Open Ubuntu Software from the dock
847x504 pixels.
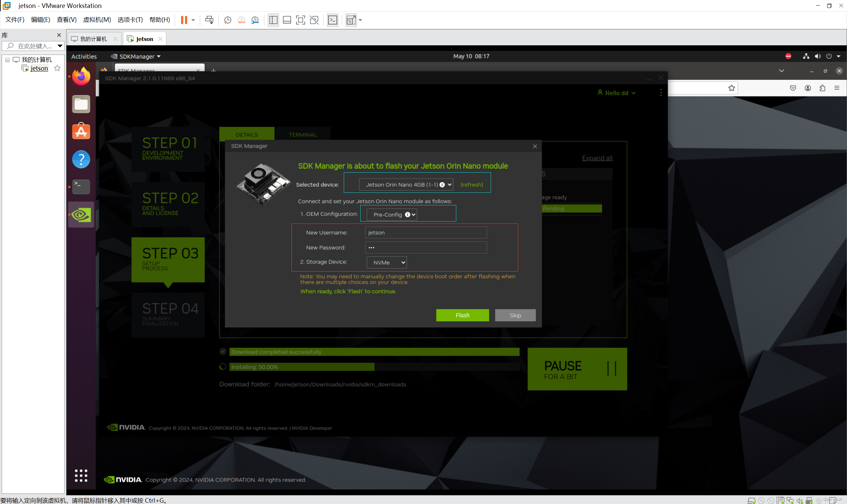coord(81,131)
